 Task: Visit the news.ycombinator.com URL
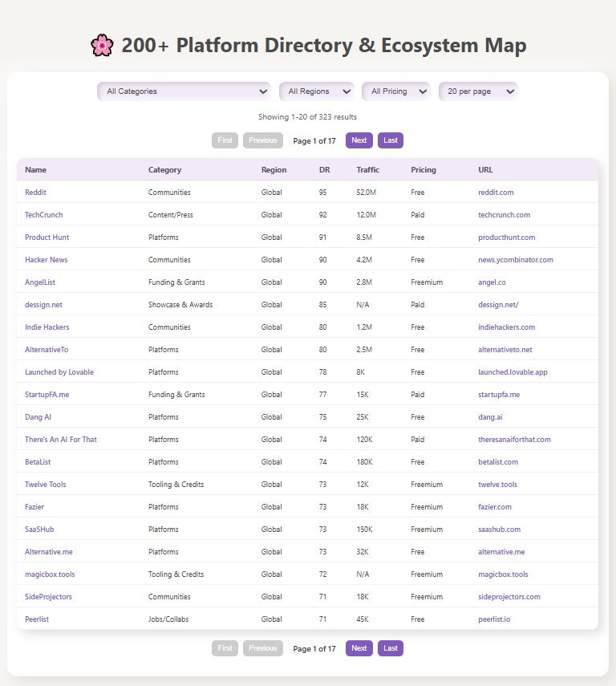click(x=516, y=260)
